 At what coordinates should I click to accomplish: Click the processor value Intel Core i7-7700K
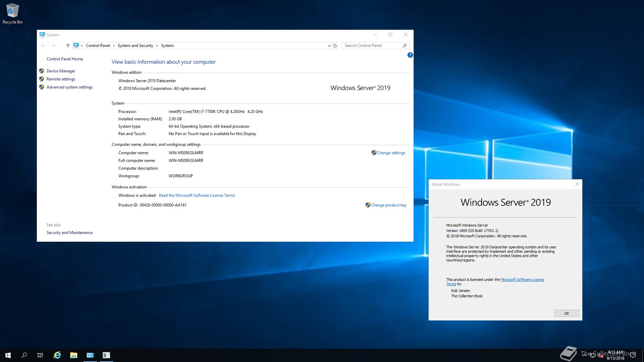pyautogui.click(x=216, y=112)
